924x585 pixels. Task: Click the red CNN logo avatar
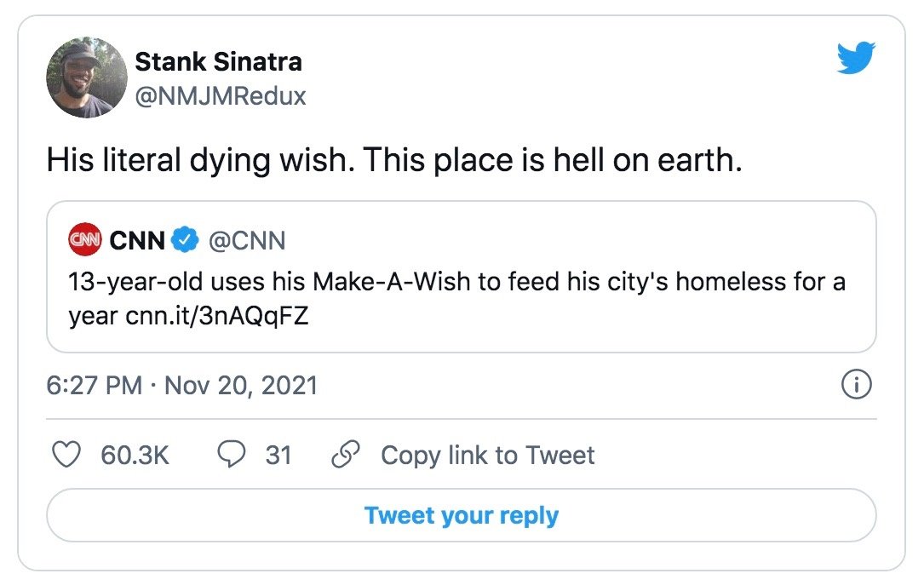click(84, 240)
